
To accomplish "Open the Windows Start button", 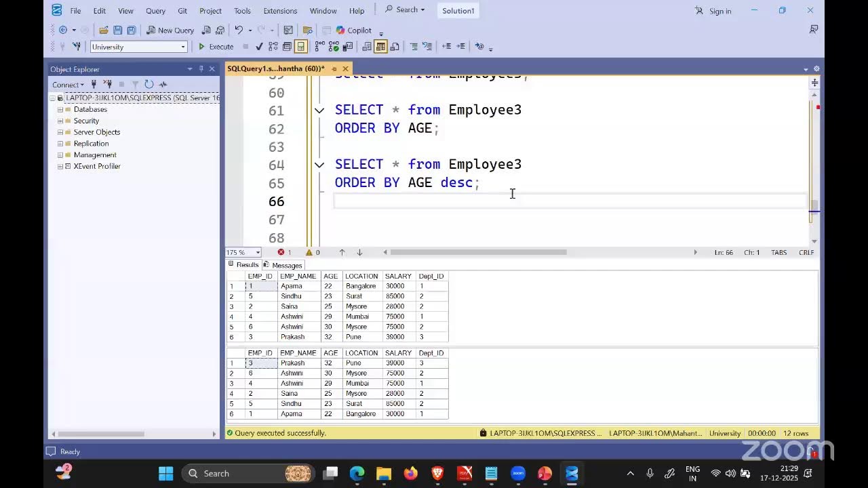I will pyautogui.click(x=166, y=473).
